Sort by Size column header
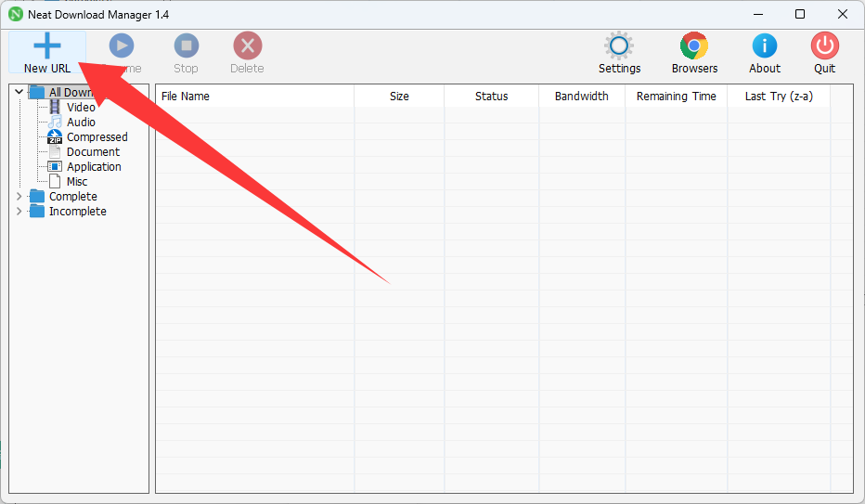This screenshot has height=504, width=865. (x=399, y=97)
